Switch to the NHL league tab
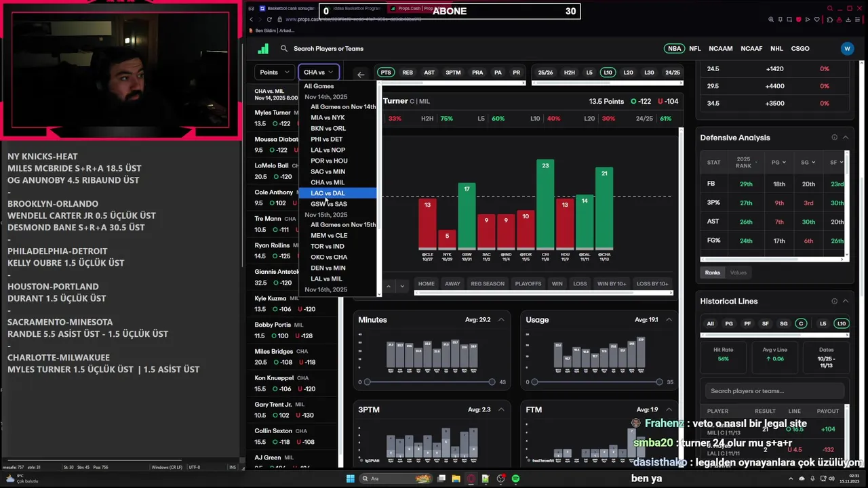 point(776,49)
